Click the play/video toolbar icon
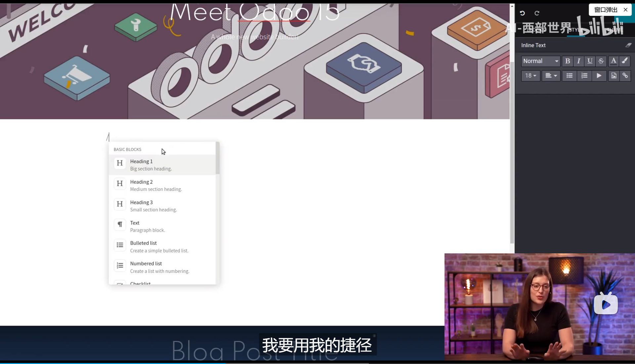Image resolution: width=635 pixels, height=364 pixels. pos(599,76)
